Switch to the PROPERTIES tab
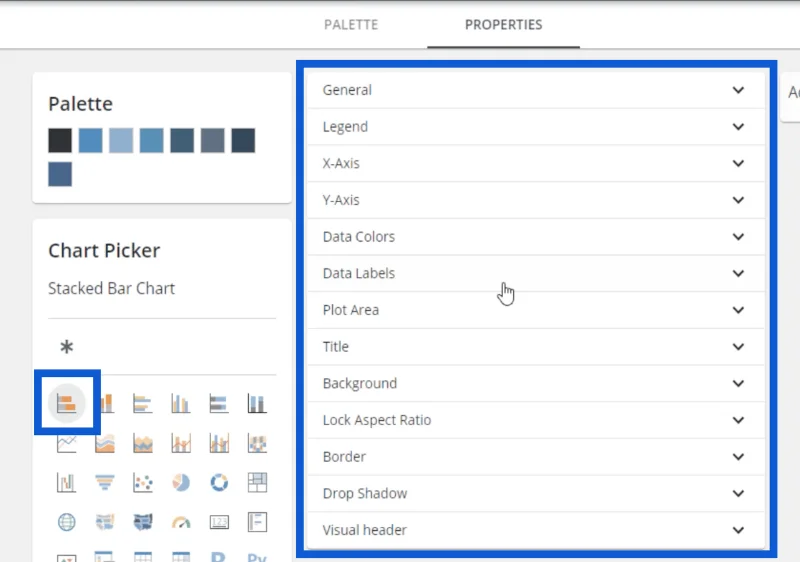 pos(504,24)
